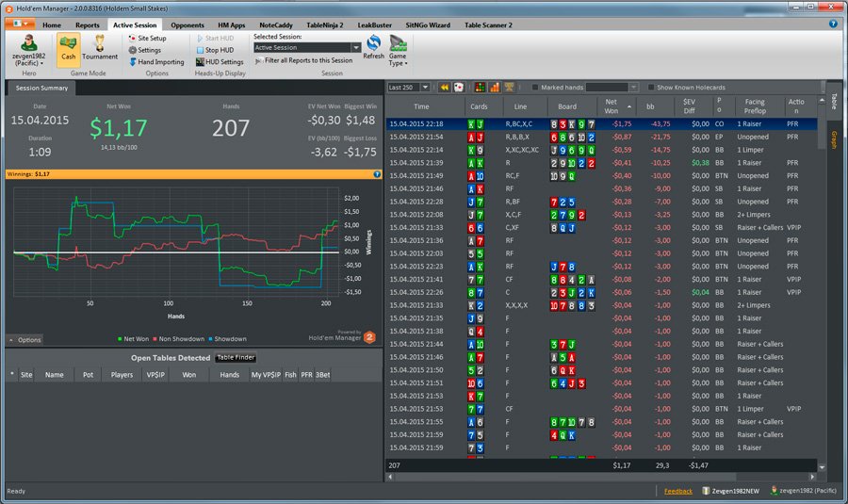848x504 pixels.
Task: Click Stop HUD
Action: pyautogui.click(x=215, y=50)
